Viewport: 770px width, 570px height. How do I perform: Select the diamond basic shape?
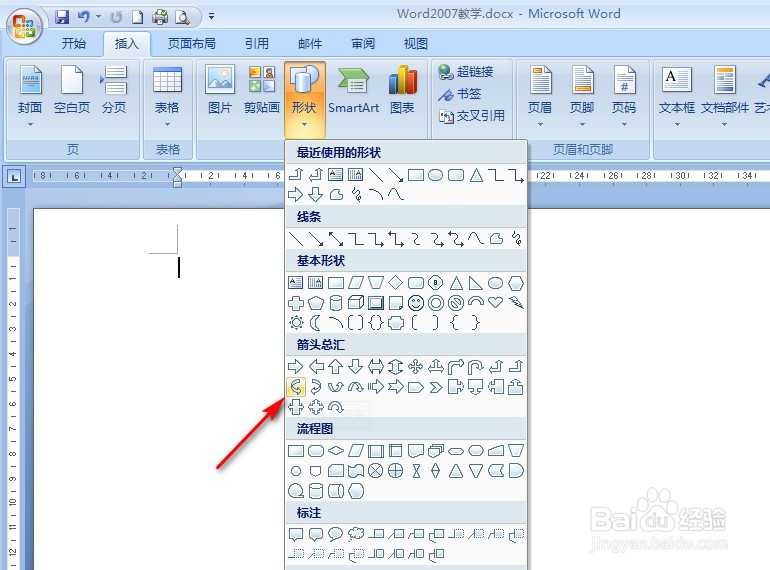click(395, 283)
